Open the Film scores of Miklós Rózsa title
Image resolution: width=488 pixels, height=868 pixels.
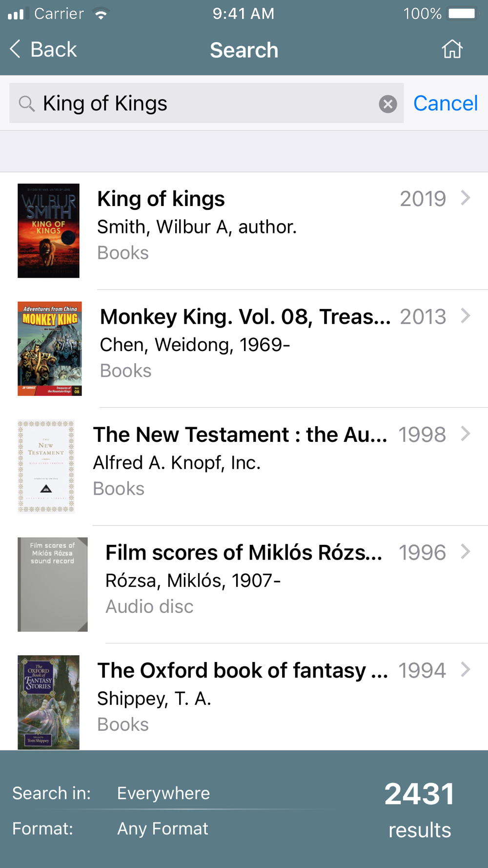[244, 553]
